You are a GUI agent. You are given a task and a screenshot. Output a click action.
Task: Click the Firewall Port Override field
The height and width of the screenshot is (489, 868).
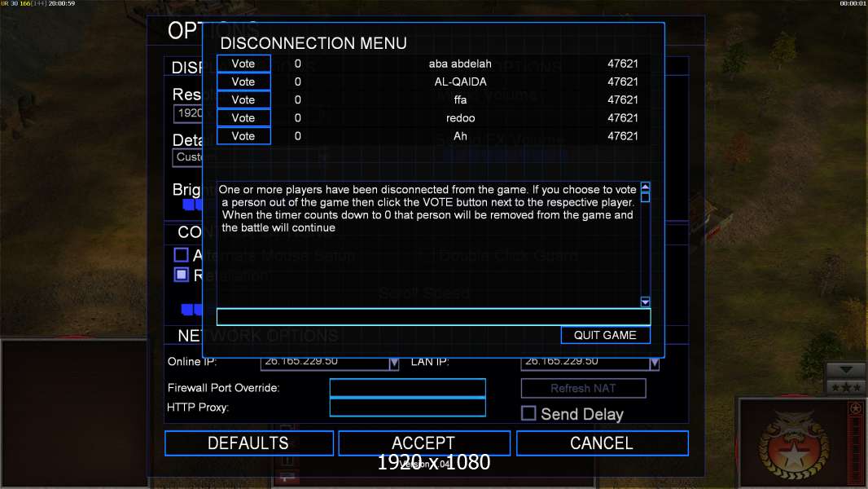click(407, 388)
